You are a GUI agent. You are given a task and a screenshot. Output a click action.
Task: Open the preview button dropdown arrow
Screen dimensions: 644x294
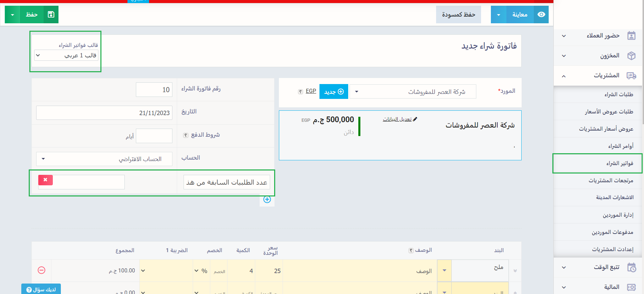pos(499,15)
